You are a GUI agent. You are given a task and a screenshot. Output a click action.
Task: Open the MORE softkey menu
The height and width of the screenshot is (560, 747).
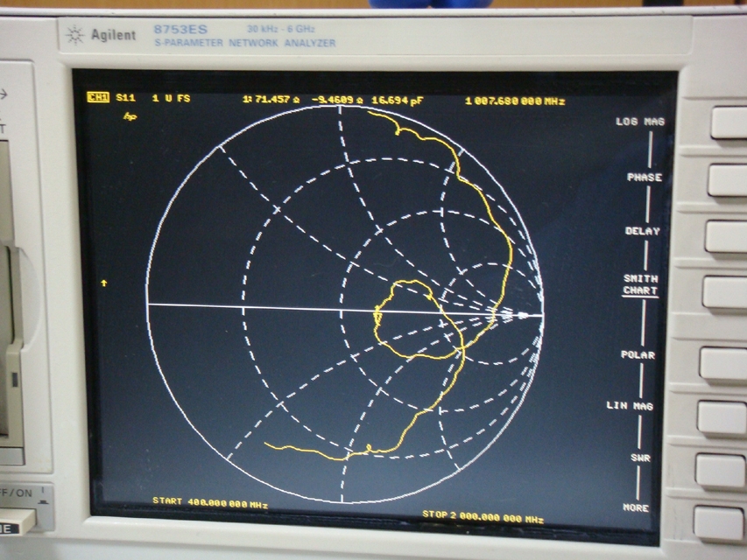click(x=636, y=507)
